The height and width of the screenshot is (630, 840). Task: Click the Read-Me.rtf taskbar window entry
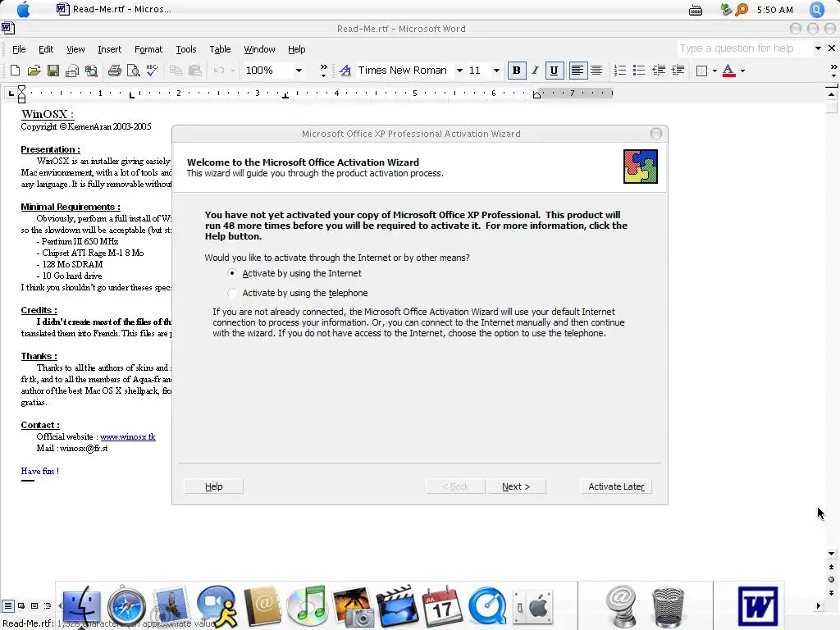pyautogui.click(x=114, y=9)
